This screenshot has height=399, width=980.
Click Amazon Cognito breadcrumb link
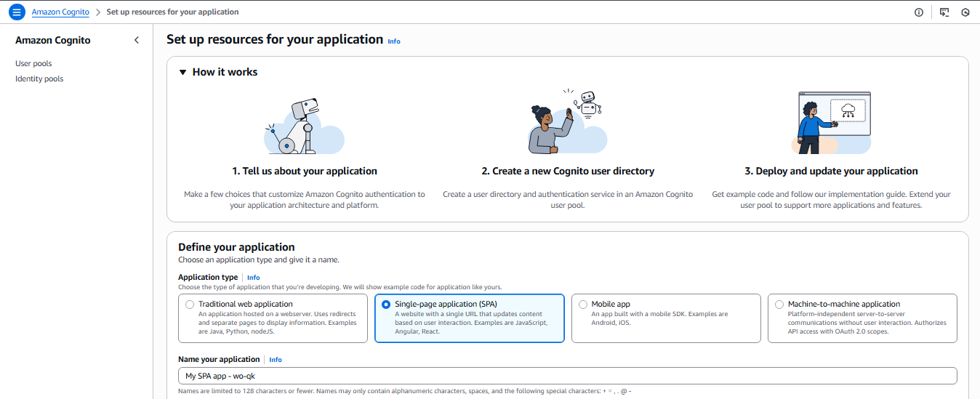[x=60, y=12]
